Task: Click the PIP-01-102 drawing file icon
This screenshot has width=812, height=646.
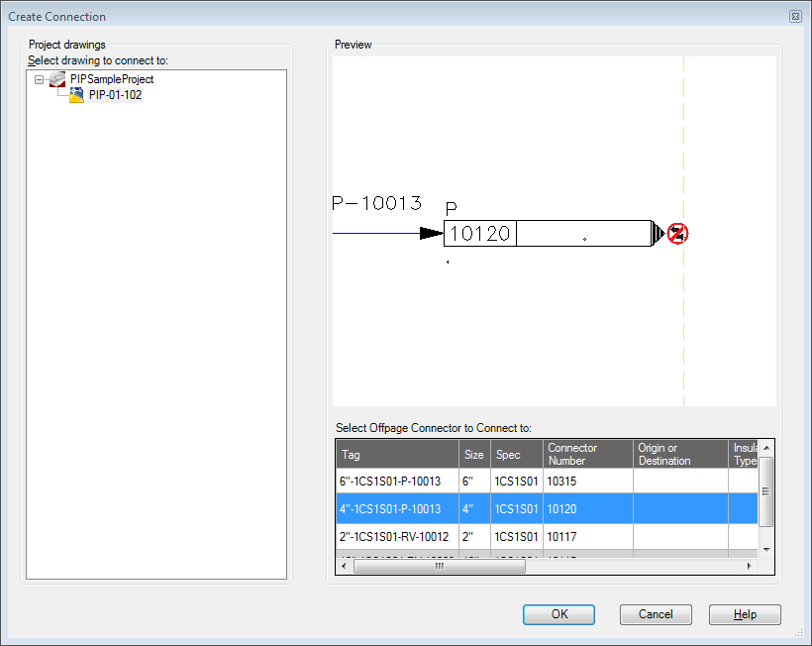Action: 76,95
